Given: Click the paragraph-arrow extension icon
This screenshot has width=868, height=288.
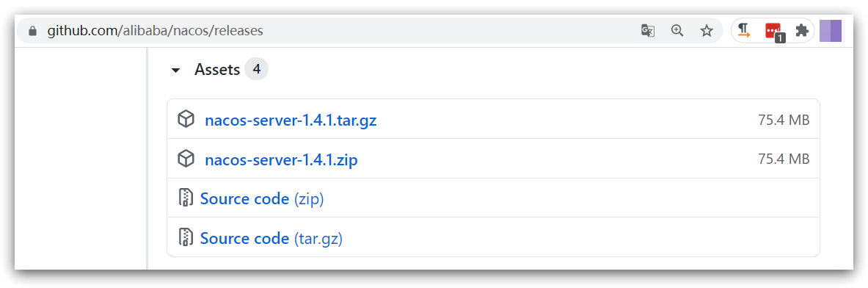Looking at the screenshot, I should pyautogui.click(x=744, y=31).
